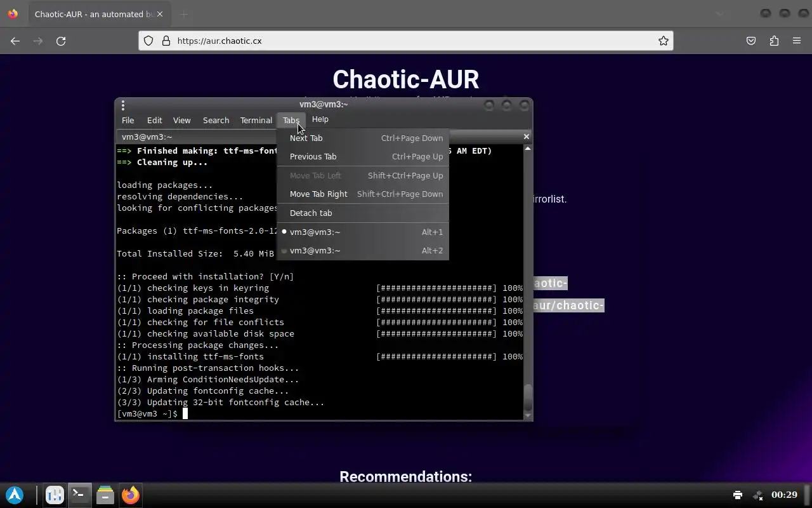The height and width of the screenshot is (508, 812).
Task: Click ':: Proceed with installation? [Y/n]' text
Action: pyautogui.click(x=206, y=276)
